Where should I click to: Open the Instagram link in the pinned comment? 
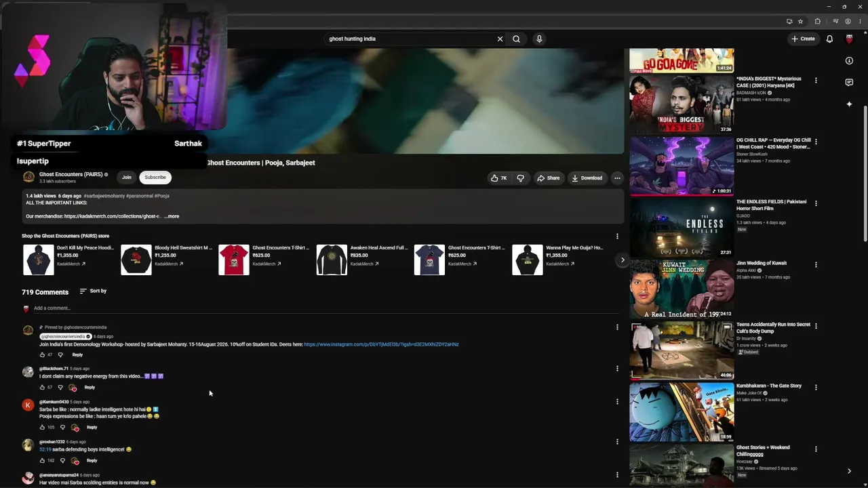tap(381, 344)
